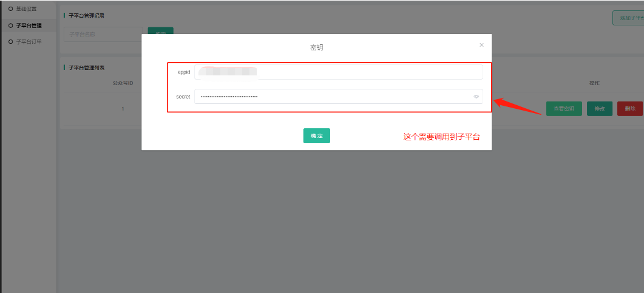The width and height of the screenshot is (644, 293).
Task: Click the secret password field
Action: click(339, 97)
